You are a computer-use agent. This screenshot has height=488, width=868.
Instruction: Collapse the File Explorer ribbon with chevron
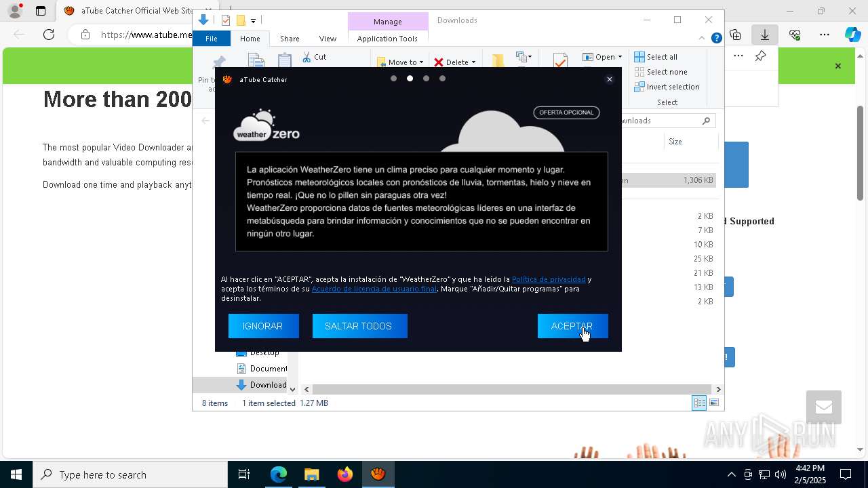point(703,39)
